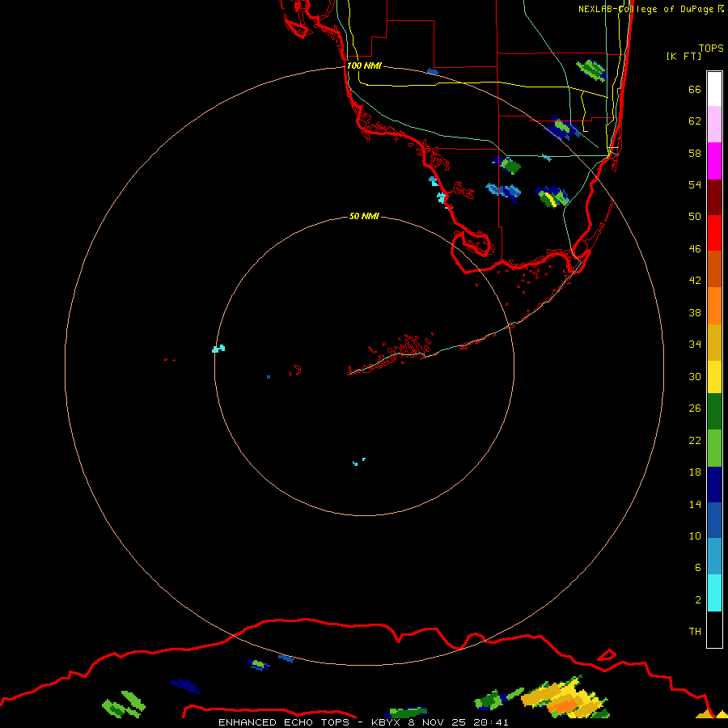Pick the navy blue legend swatch
728x728 pixels.
[x=714, y=485]
